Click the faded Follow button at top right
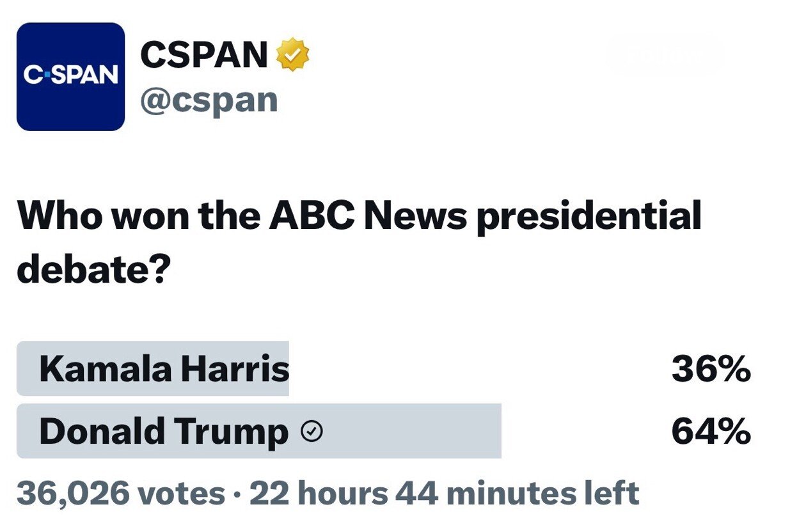 665,54
